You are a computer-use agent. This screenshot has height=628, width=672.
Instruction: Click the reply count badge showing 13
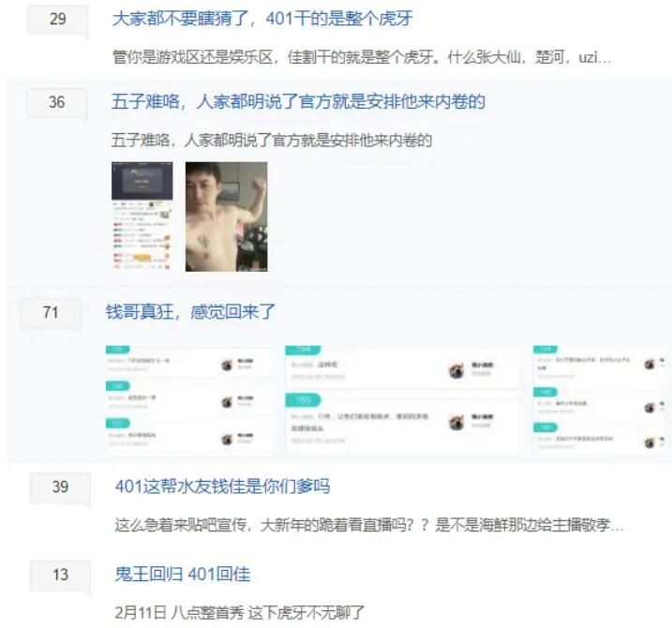tap(60, 575)
